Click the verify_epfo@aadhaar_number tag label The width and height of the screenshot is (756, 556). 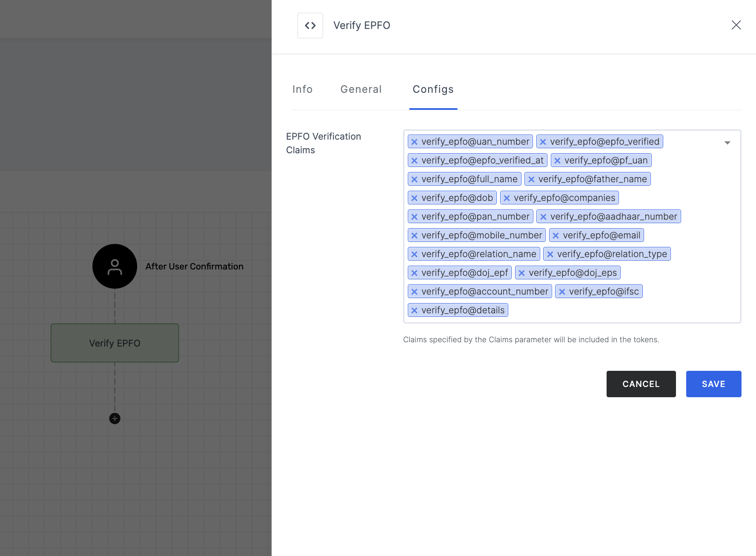[x=613, y=217]
